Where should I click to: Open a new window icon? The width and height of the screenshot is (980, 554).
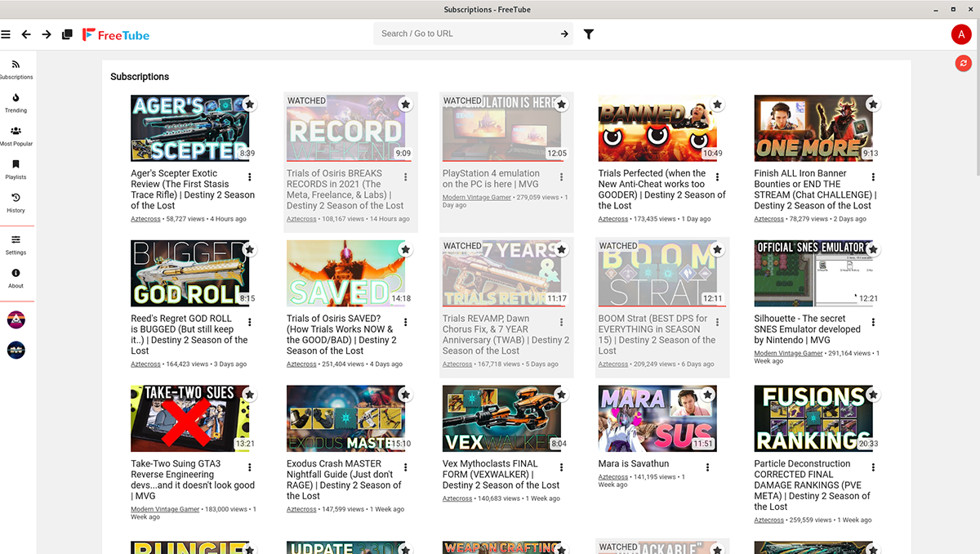click(67, 34)
